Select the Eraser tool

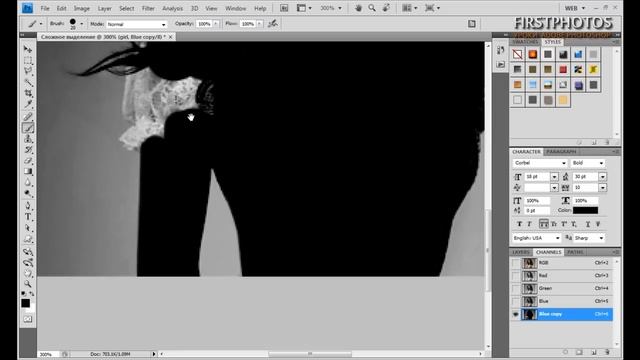[28, 161]
